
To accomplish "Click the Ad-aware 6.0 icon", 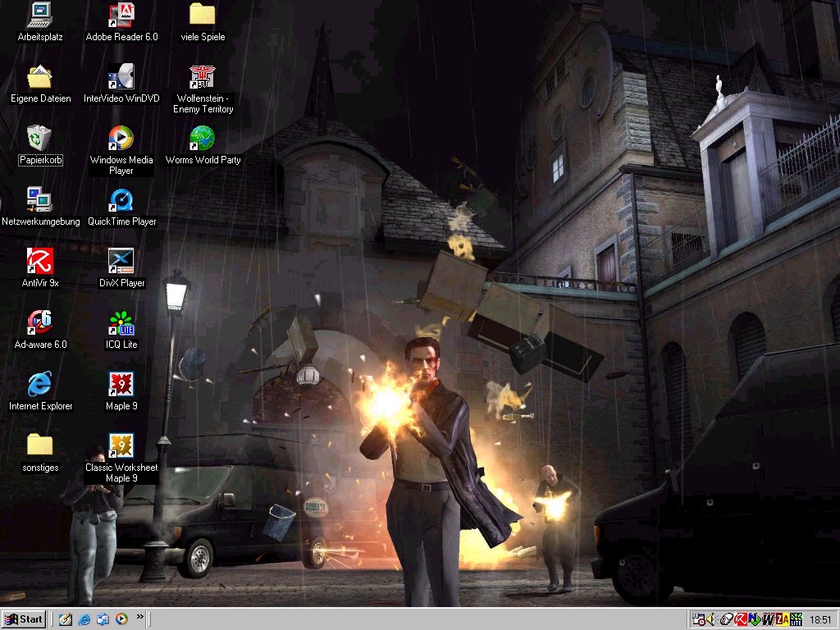I will pos(39,323).
